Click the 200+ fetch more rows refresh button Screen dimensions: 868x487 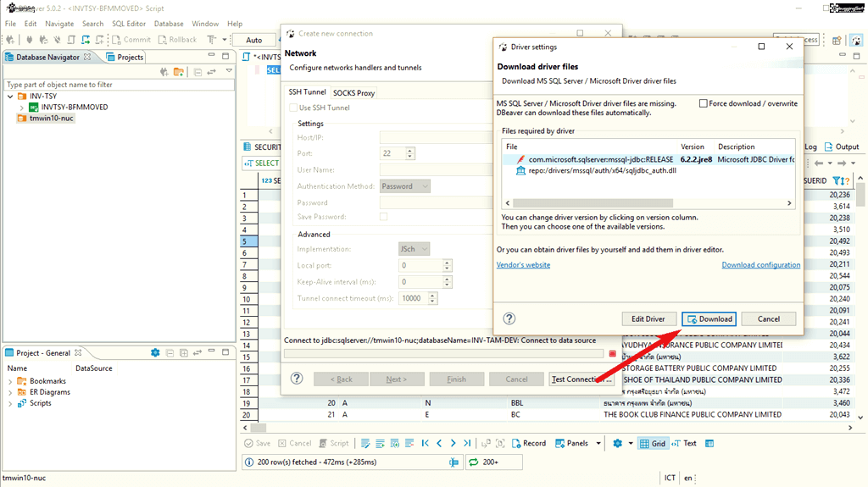[x=493, y=462]
